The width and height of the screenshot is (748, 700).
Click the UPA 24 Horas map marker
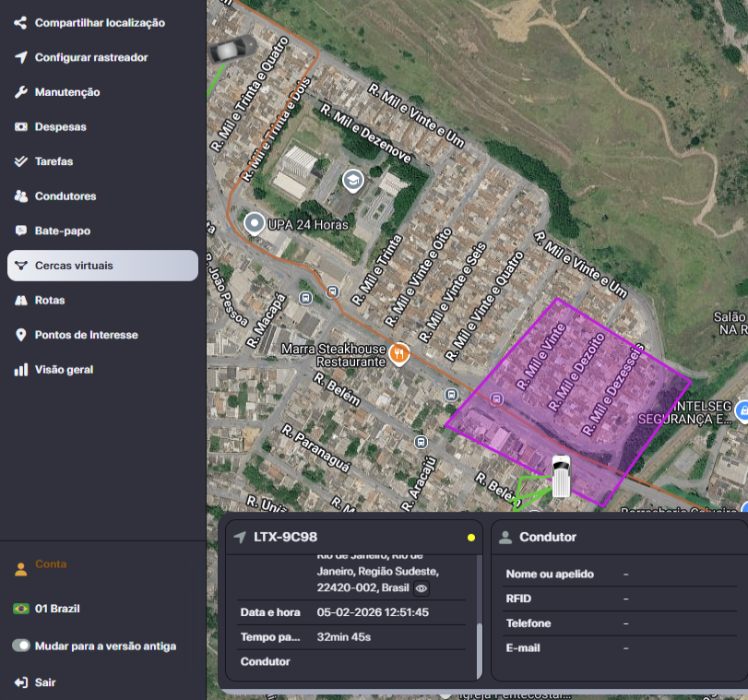click(255, 223)
